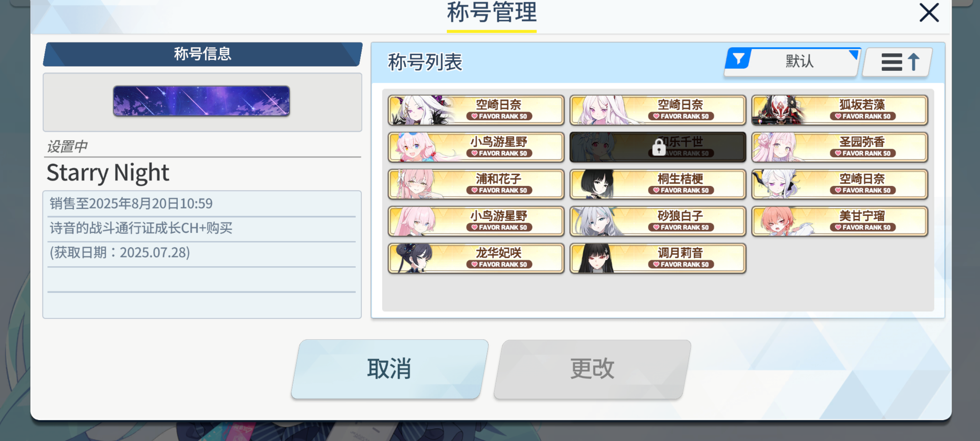
Task: Click the blue funnel filter icon
Action: [738, 60]
